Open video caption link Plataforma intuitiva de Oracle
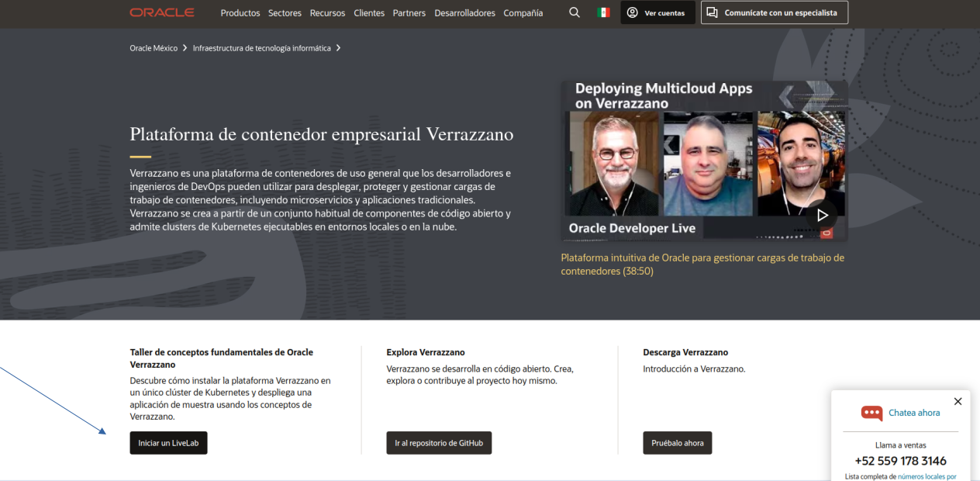Image resolution: width=980 pixels, height=481 pixels. tap(702, 265)
